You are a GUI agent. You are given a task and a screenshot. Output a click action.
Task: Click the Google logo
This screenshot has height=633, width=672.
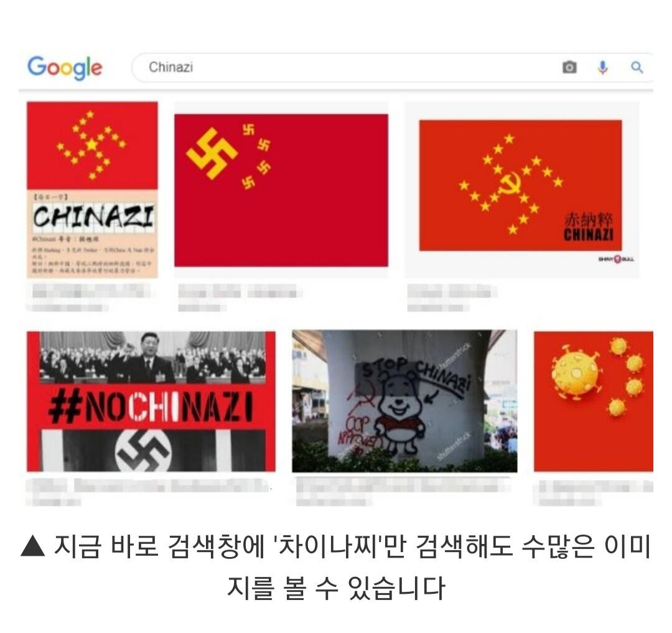tap(65, 68)
